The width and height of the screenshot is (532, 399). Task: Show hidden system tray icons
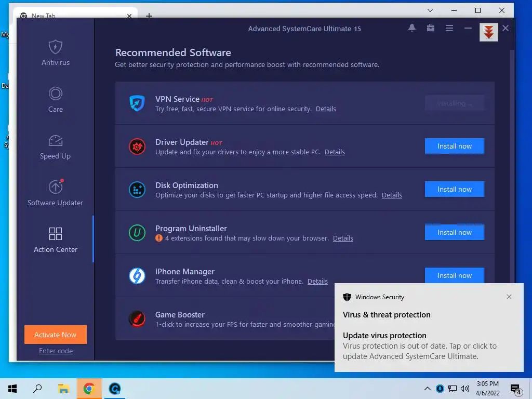(428, 389)
